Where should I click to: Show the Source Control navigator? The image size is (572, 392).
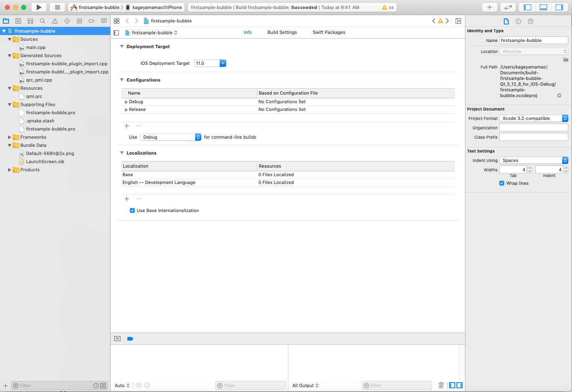[x=18, y=21]
